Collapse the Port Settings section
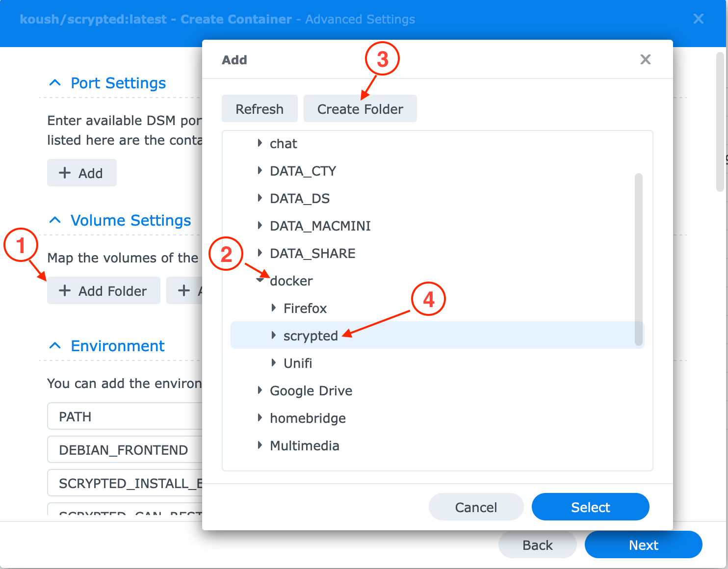Viewport: 728px width, 569px height. tap(55, 83)
